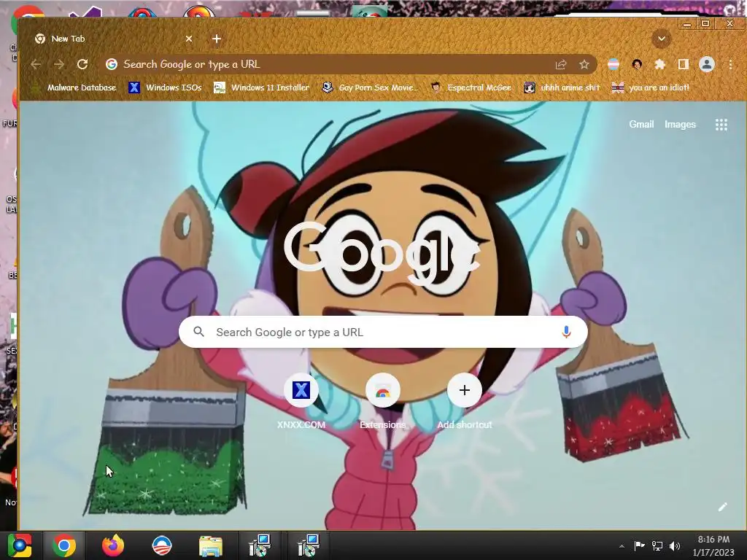Open the clock showing 8:16 PM
Viewport: 747px width, 560px height.
(x=713, y=545)
